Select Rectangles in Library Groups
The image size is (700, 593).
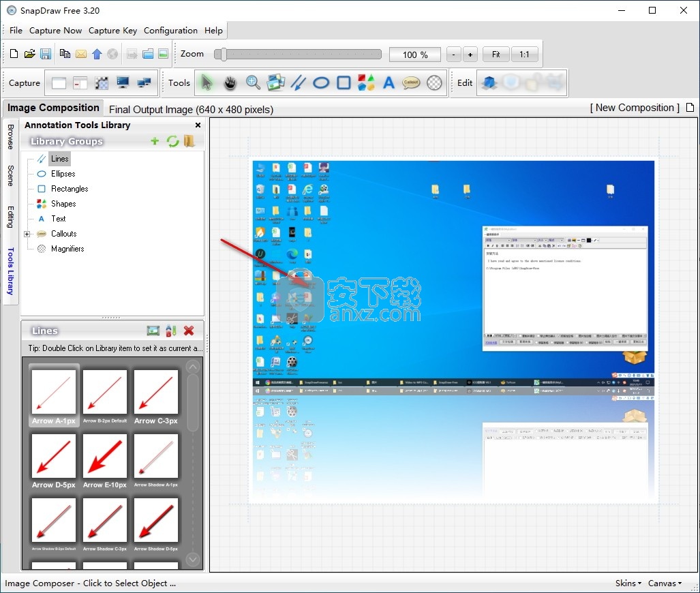click(70, 188)
